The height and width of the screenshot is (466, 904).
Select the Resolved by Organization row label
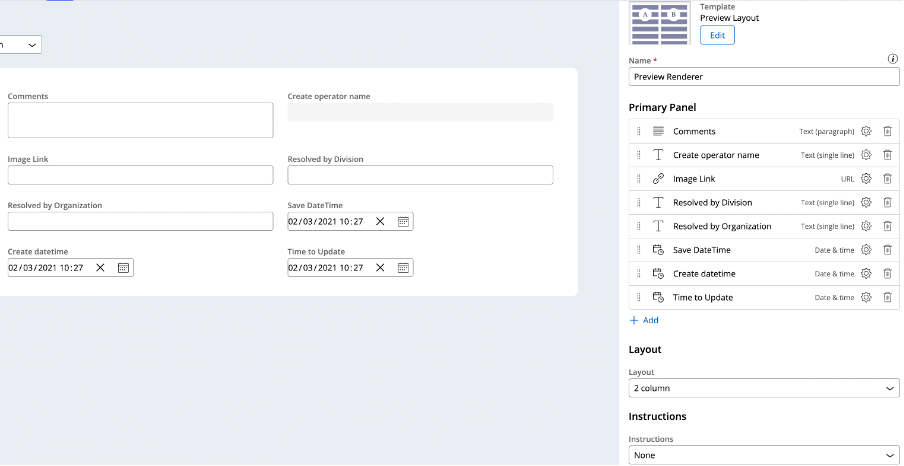click(x=722, y=226)
